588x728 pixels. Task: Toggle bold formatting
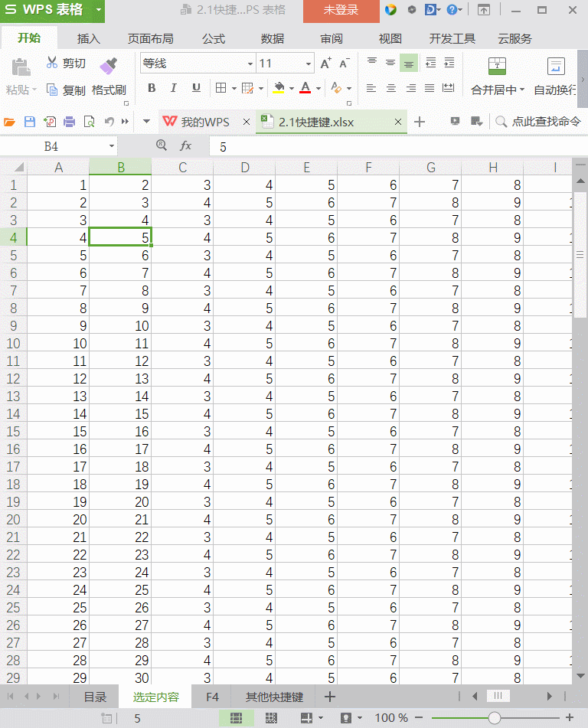point(152,89)
